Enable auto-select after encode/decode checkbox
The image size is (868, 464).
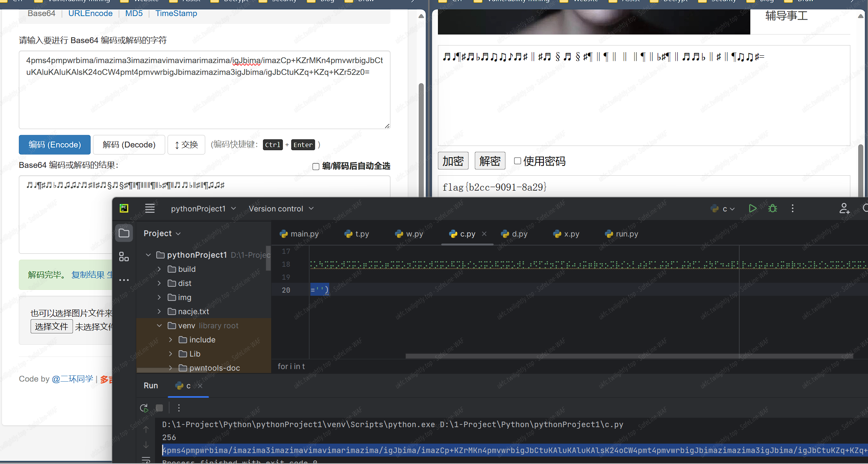click(316, 166)
